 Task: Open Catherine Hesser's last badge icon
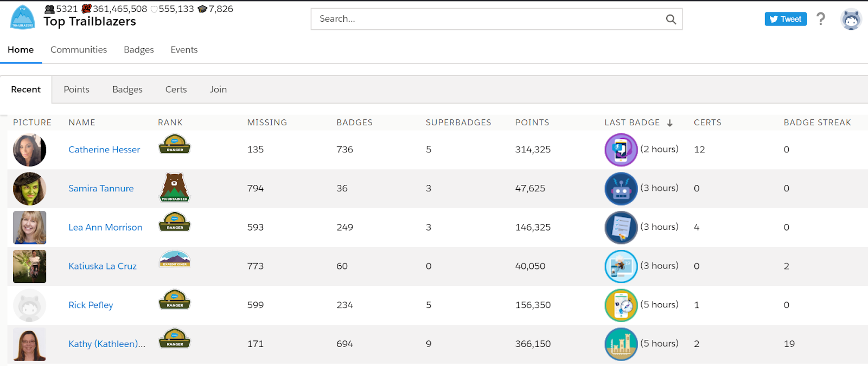click(x=621, y=150)
